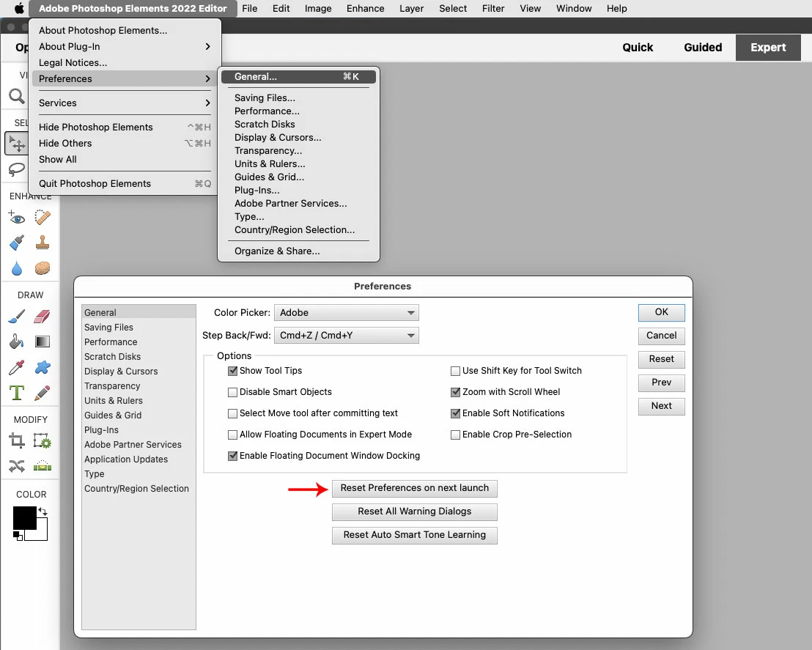Open the Step Back/Fwd dropdown

pos(346,336)
